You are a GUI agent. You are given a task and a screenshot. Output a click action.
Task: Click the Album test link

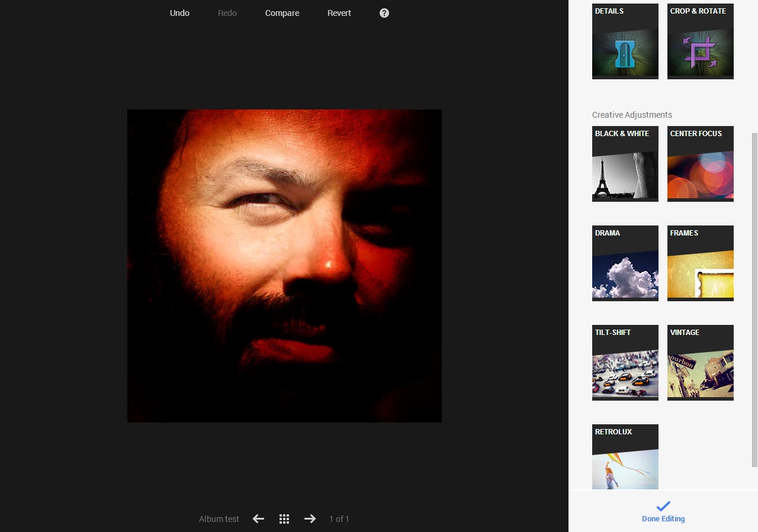pos(219,519)
